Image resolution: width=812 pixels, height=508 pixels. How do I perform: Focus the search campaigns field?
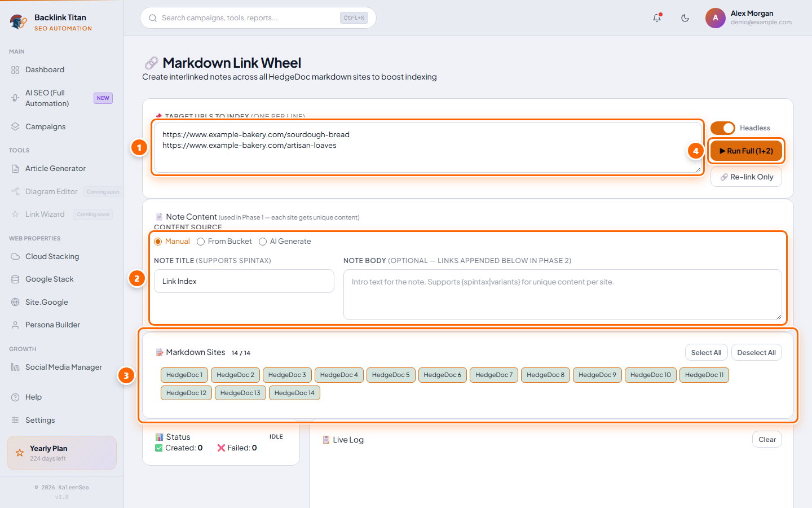(x=258, y=18)
